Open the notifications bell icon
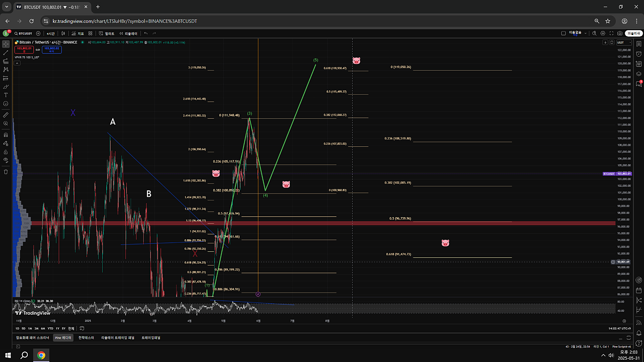The height and width of the screenshot is (362, 644). click(x=639, y=333)
